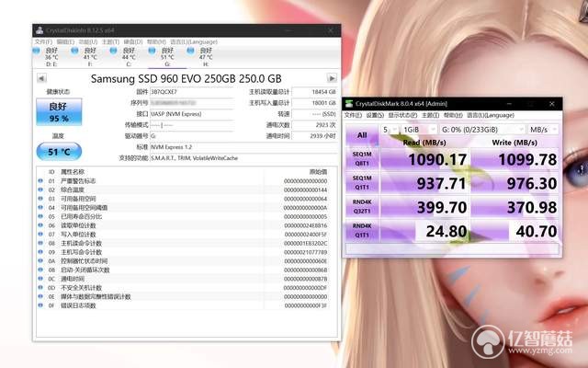The image size is (588, 368).
Task: Select the C: disk status icon at 44 °C
Action: (x=113, y=51)
